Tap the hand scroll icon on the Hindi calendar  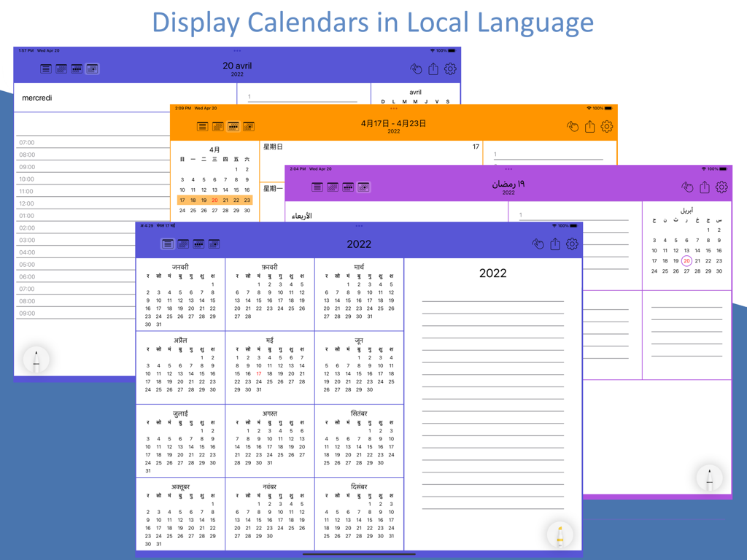538,244
